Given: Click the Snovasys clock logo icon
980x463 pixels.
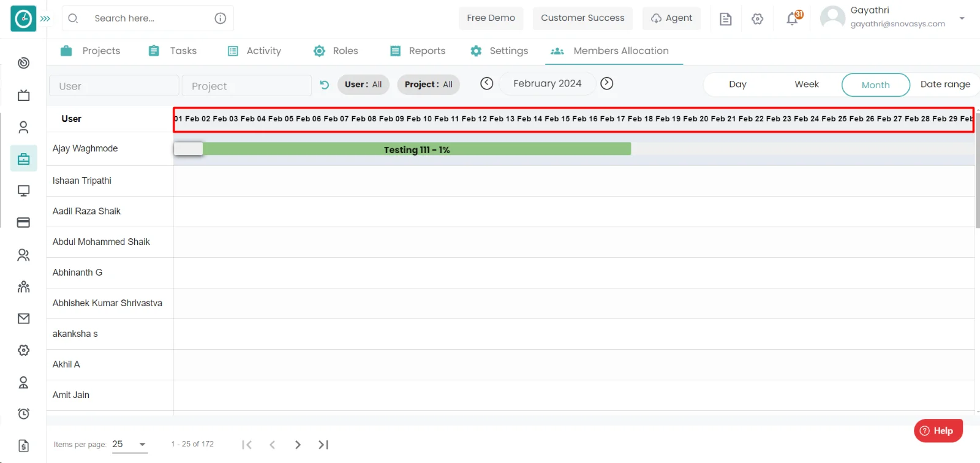Looking at the screenshot, I should point(23,18).
